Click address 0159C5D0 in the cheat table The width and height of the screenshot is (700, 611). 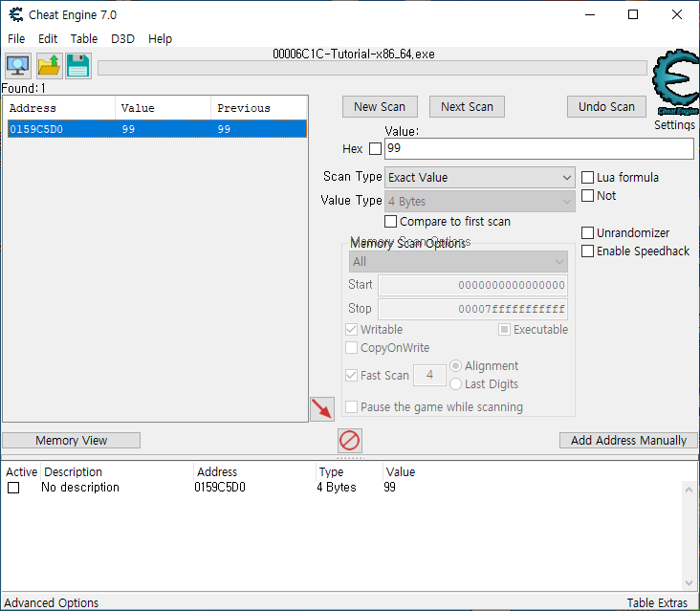[x=220, y=488]
